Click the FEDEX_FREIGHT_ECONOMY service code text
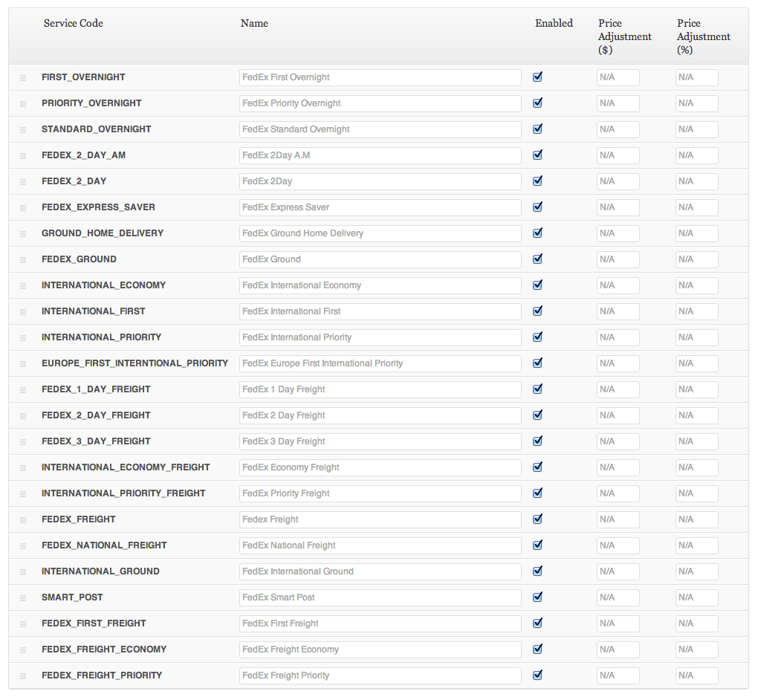 point(104,649)
